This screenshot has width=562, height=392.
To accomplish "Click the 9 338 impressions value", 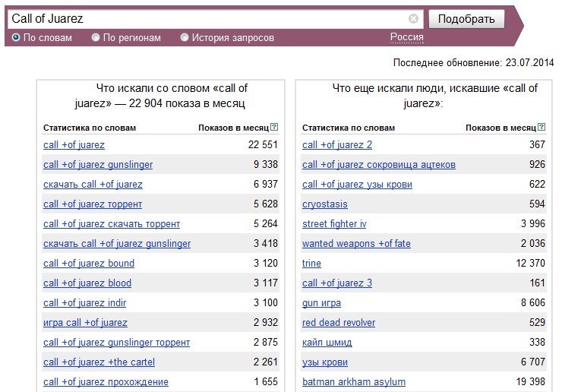I will pos(266,164).
